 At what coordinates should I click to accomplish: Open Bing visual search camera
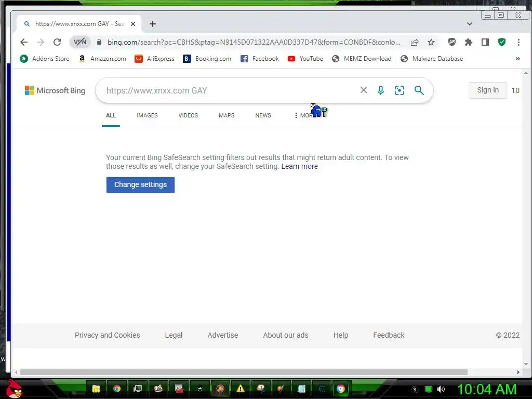click(x=400, y=90)
